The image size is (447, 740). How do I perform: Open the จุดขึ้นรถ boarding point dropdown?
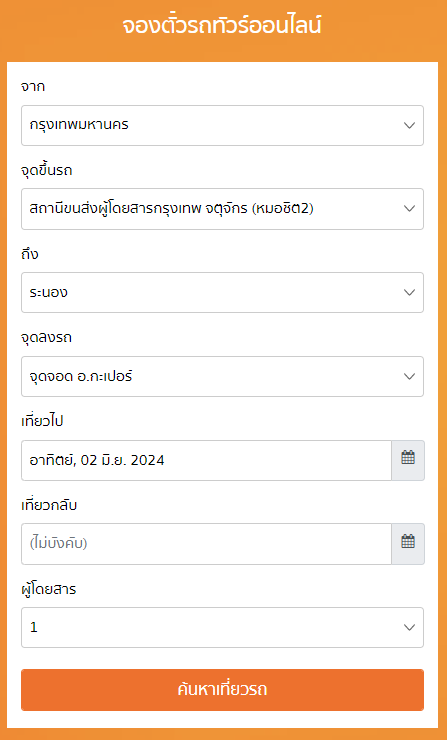[x=222, y=209]
